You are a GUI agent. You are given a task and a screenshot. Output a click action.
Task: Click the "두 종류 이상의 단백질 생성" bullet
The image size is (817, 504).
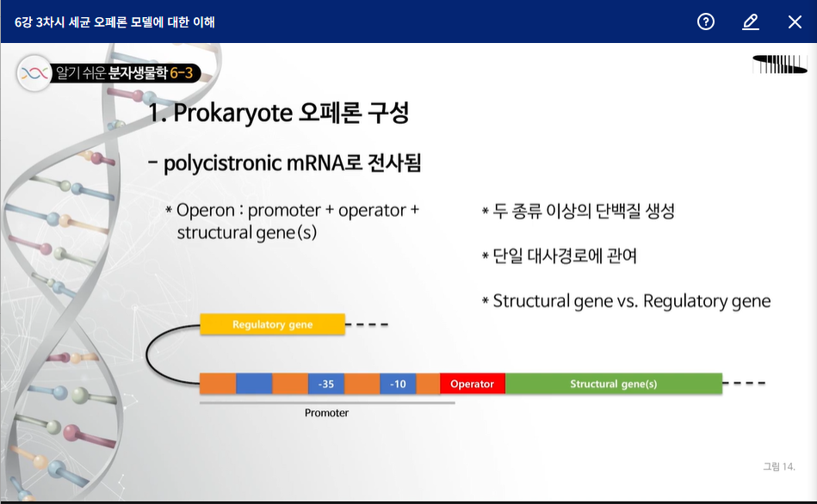pos(578,211)
